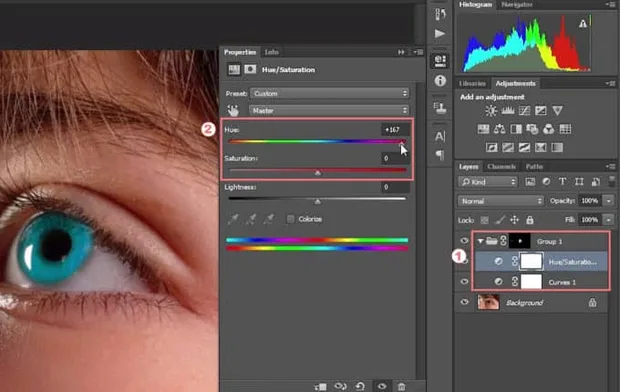
Task: Add an Exposure adjustment layer
Action: click(541, 111)
